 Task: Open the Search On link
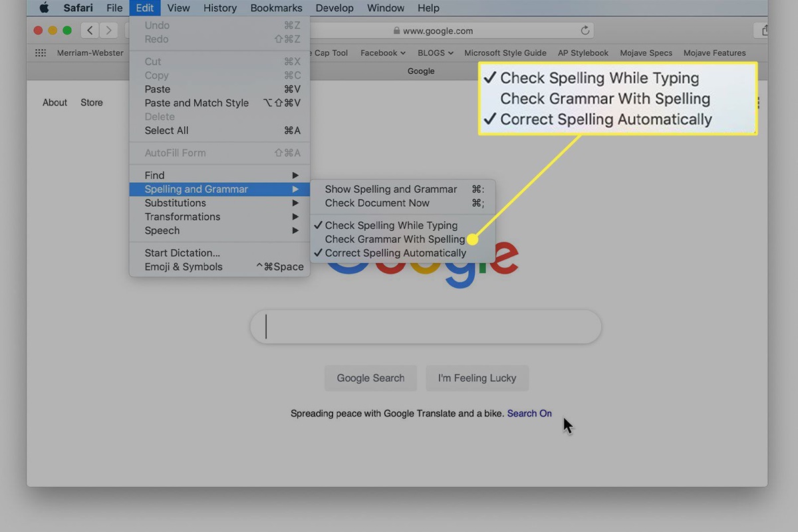(529, 414)
